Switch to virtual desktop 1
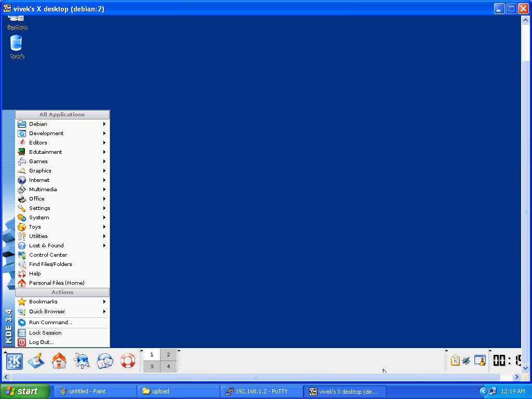Viewport: 532px width, 399px height. [x=152, y=354]
